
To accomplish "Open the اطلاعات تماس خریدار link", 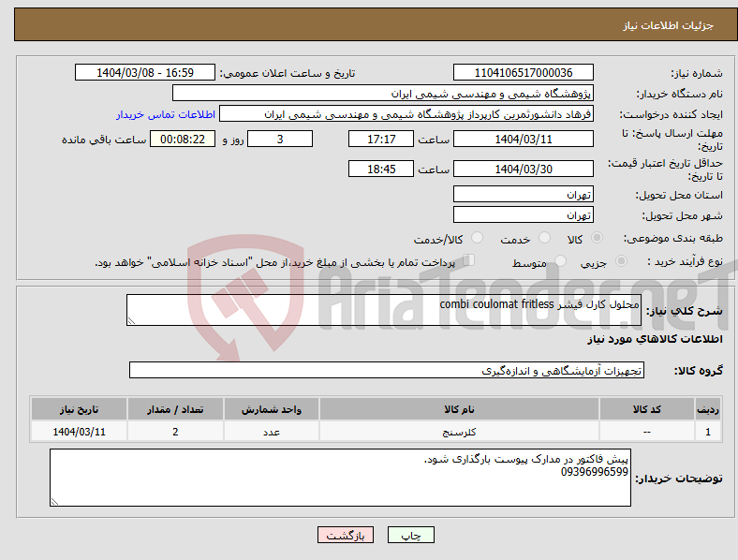I will pyautogui.click(x=166, y=114).
